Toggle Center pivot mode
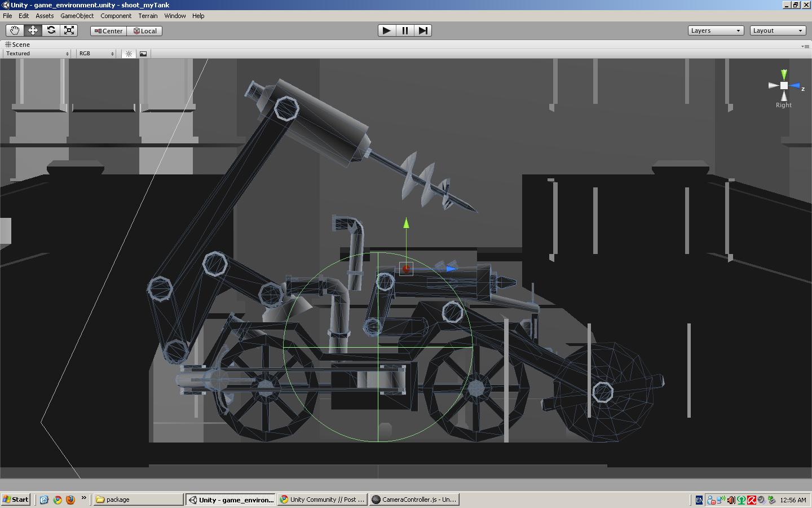This screenshot has width=812, height=508. [108, 31]
